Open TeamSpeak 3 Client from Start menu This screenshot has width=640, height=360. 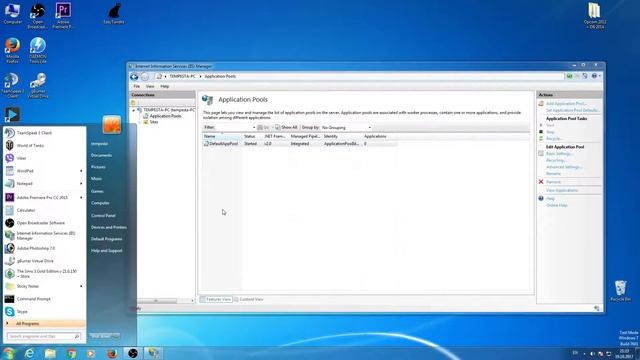click(x=44, y=133)
